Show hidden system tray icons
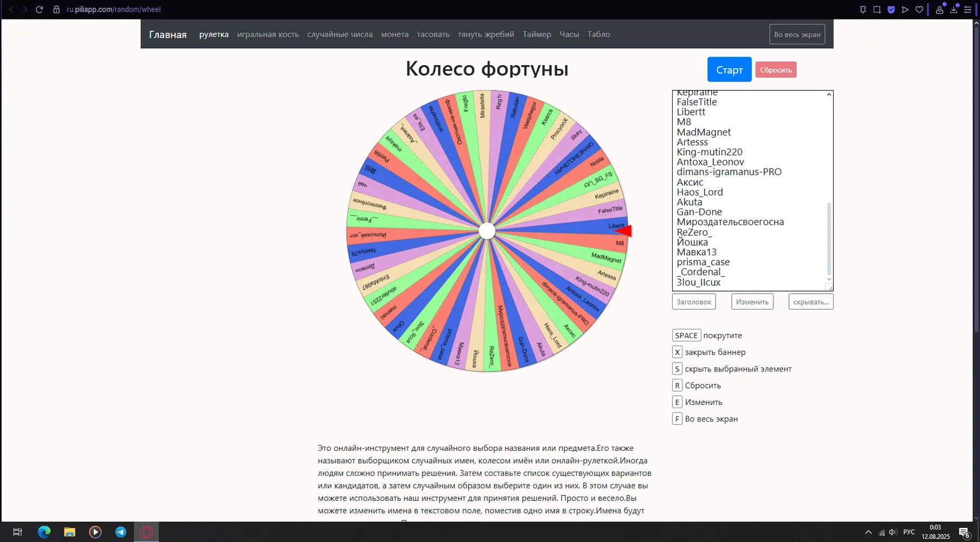 click(x=868, y=532)
